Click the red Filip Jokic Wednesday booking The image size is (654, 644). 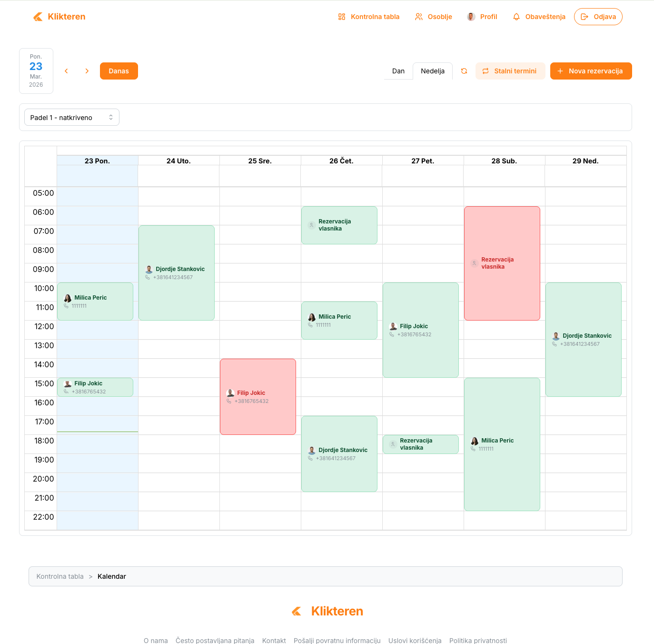(x=258, y=396)
